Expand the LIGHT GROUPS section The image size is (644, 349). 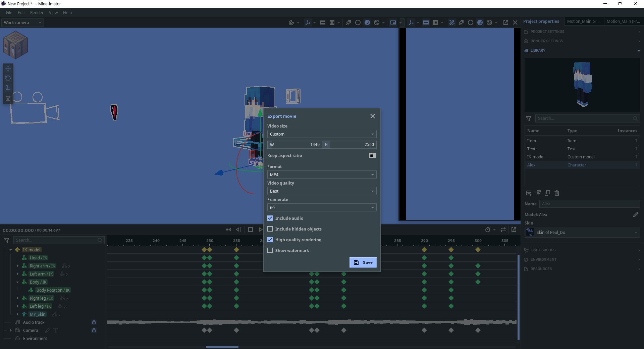582,250
